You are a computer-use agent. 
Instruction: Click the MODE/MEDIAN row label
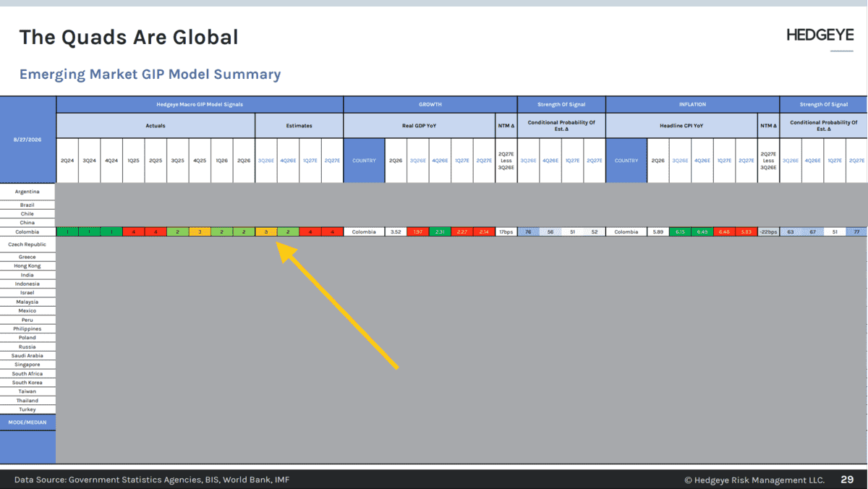click(27, 422)
